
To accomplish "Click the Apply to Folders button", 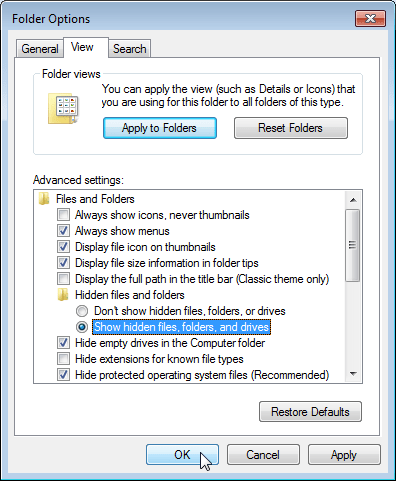I will (160, 128).
